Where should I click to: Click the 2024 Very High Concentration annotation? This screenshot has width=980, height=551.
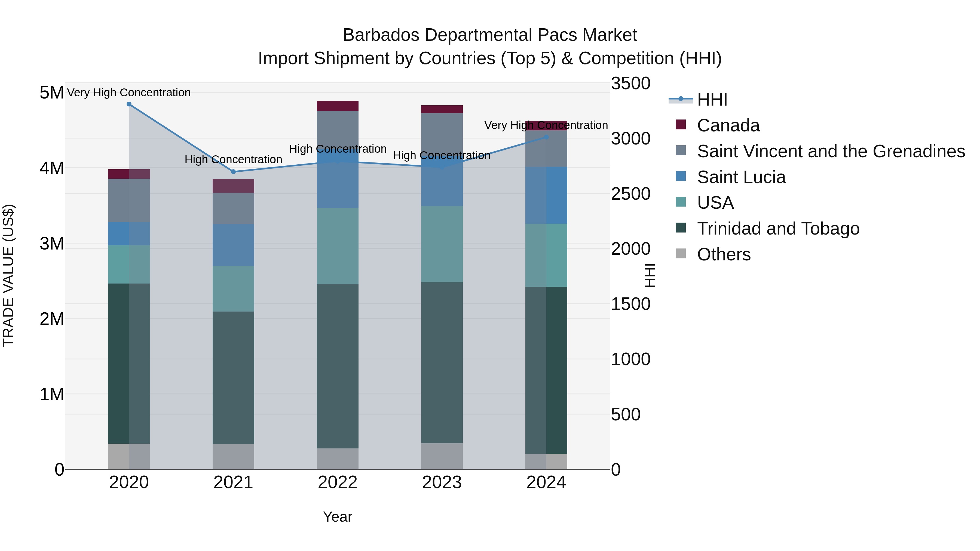point(546,125)
